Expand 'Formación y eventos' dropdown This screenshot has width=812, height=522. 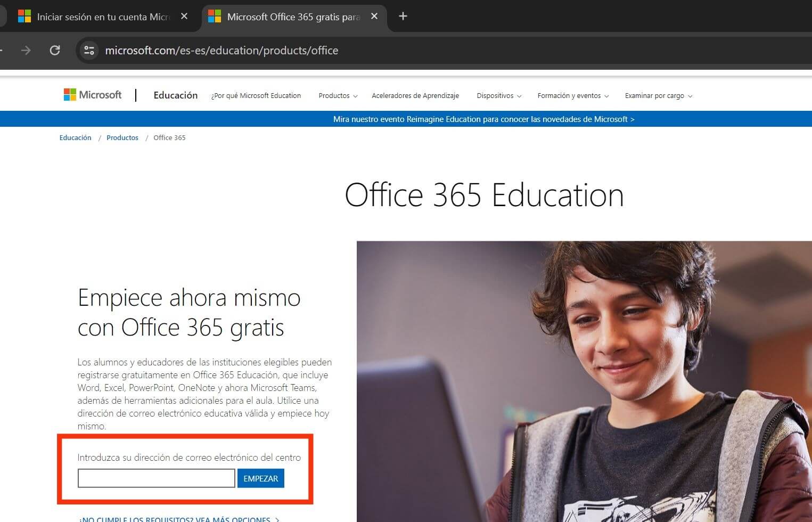[x=573, y=96]
